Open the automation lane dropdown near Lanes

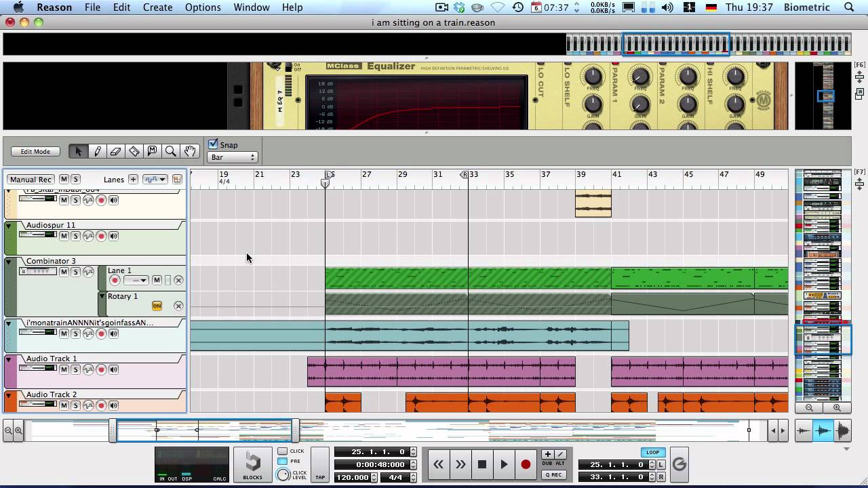click(155, 180)
